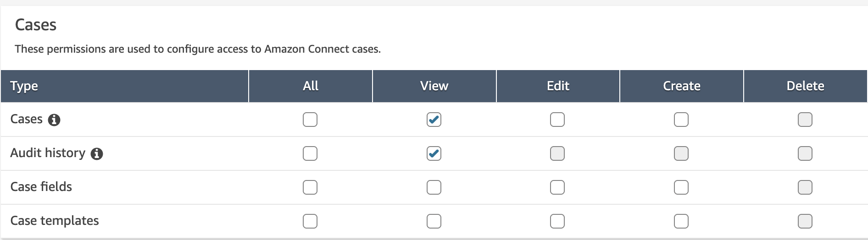The height and width of the screenshot is (240, 868).
Task: Tick Create checkbox for Case templates
Action: [x=681, y=221]
